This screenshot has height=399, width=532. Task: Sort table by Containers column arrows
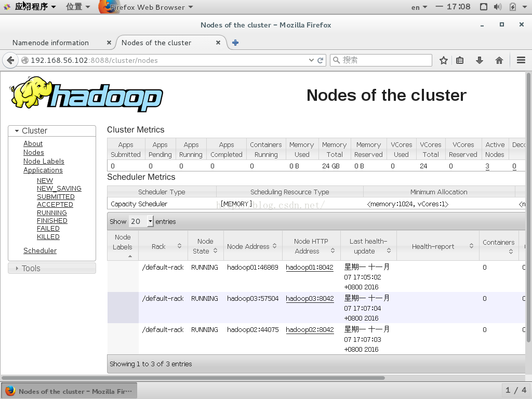click(x=511, y=252)
